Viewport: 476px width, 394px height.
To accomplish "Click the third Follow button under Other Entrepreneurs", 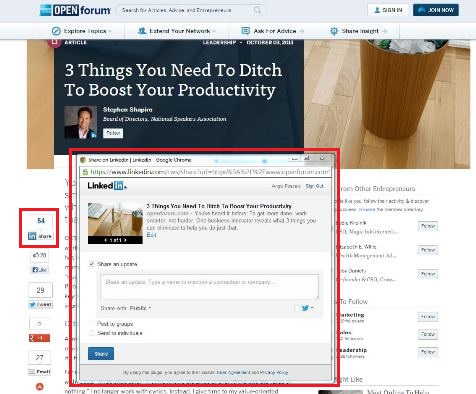I will click(x=428, y=274).
